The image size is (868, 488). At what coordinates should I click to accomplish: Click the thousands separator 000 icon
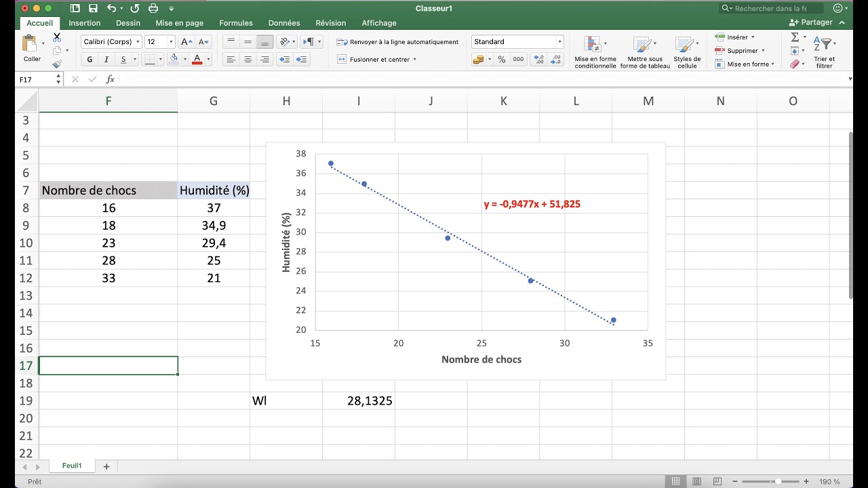[519, 60]
